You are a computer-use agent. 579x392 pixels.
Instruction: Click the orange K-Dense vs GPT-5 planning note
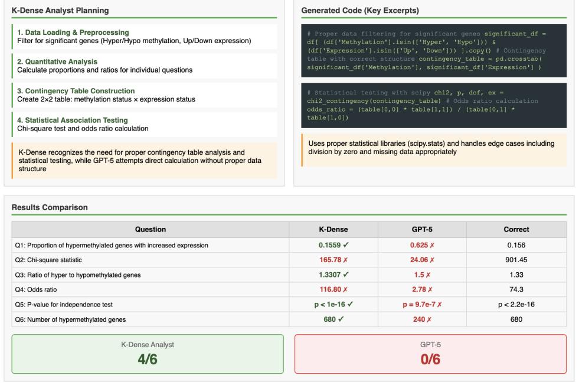tap(144, 161)
